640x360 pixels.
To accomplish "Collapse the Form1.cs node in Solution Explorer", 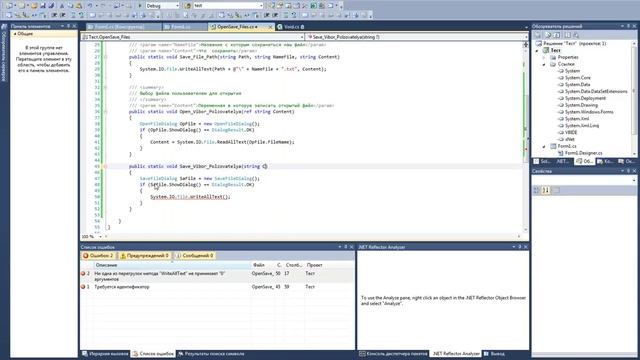I will point(544,146).
